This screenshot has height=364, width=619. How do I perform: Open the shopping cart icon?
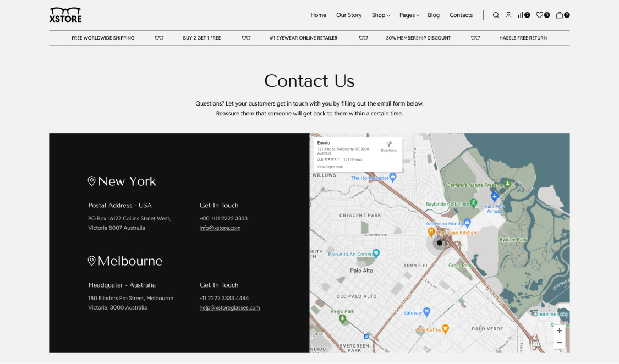pyautogui.click(x=560, y=15)
